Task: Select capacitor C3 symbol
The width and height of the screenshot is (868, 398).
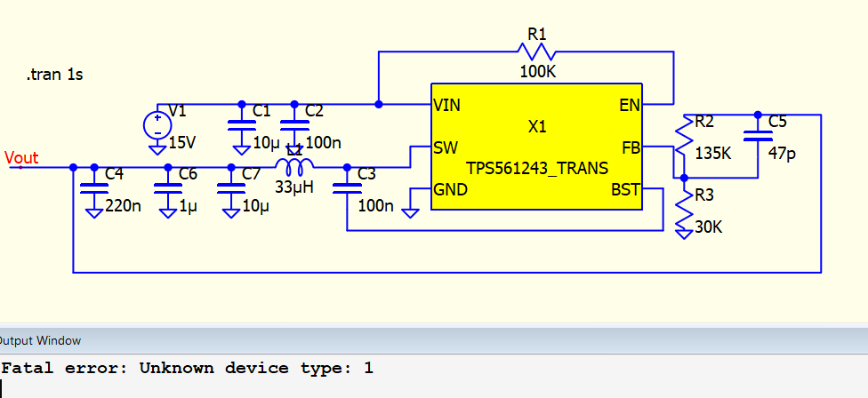Action: (x=347, y=188)
